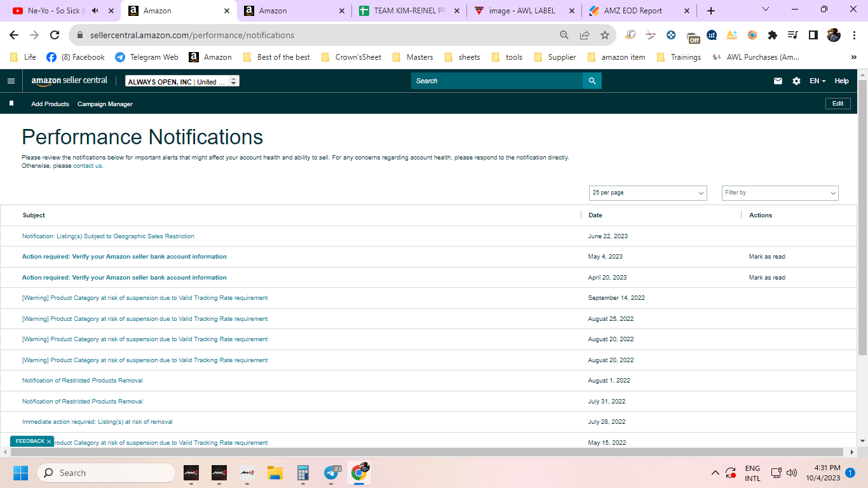Screen dimensions: 868x488
Task: Click the system tray volume icon
Action: pyautogui.click(x=792, y=473)
